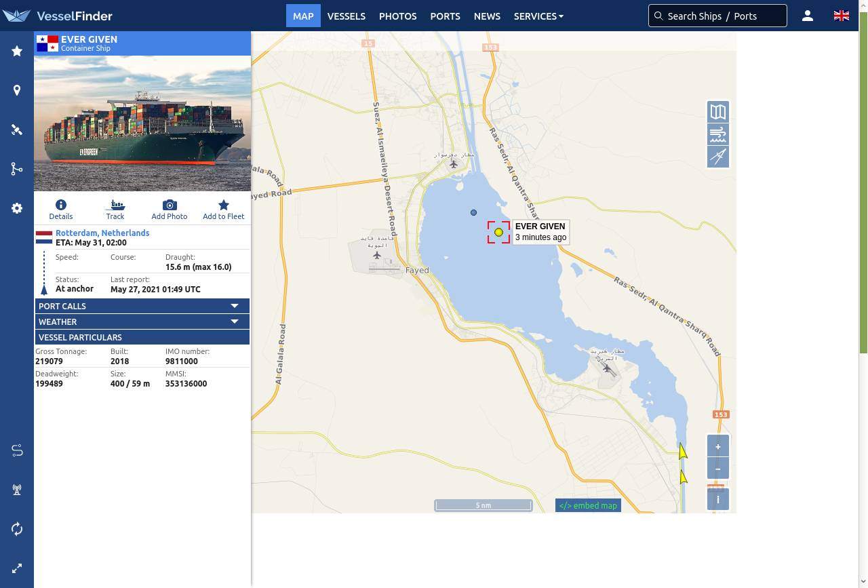The width and height of the screenshot is (868, 588).
Task: Click the status text At anchor
Action: coord(75,289)
